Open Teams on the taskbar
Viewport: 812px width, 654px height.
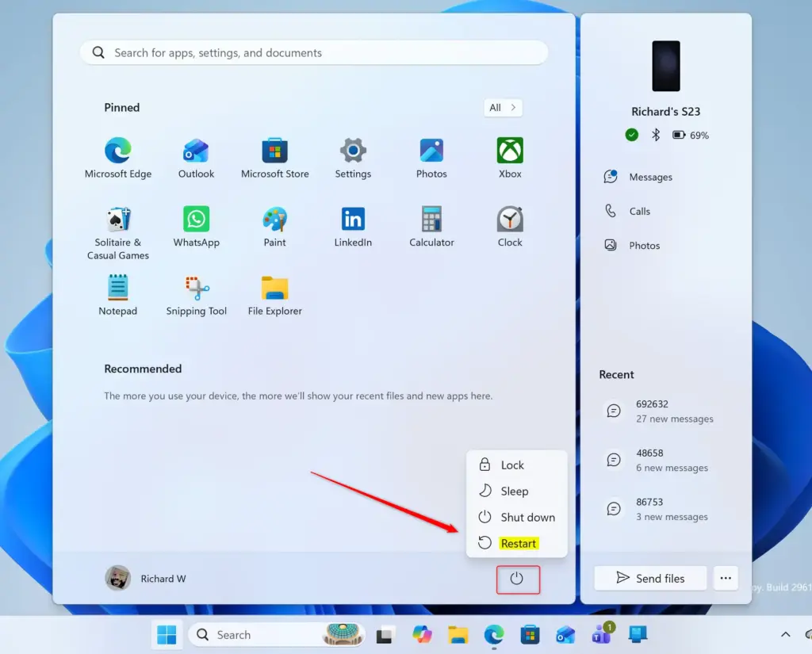602,633
